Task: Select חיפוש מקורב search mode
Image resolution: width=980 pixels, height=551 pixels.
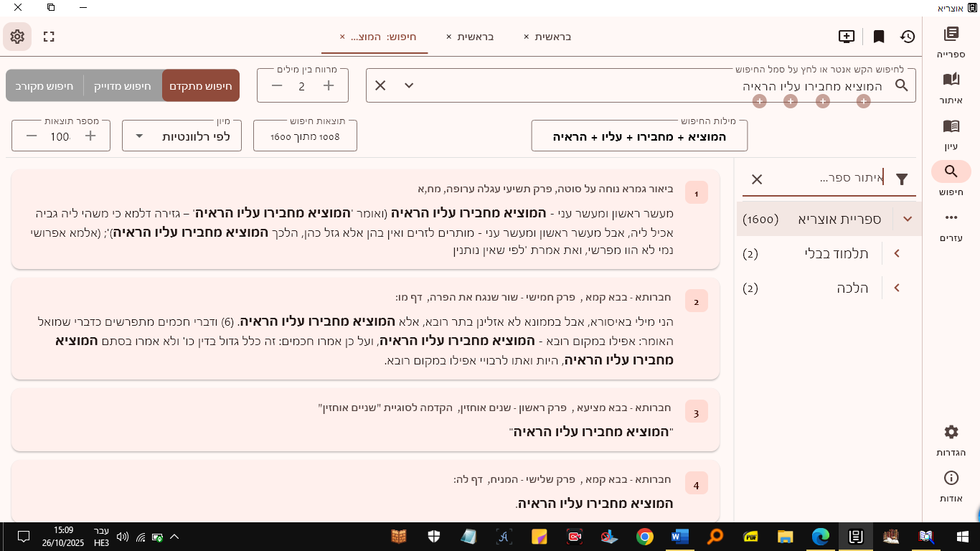Action: point(44,86)
